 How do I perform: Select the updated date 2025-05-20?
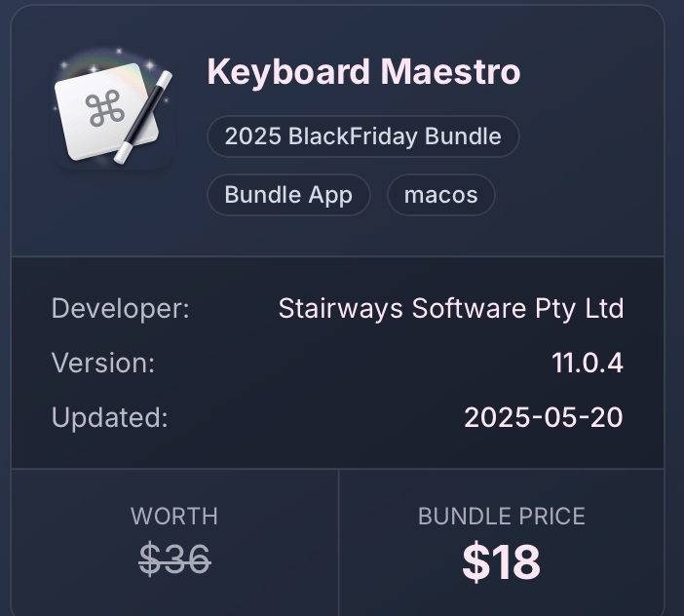coord(543,418)
